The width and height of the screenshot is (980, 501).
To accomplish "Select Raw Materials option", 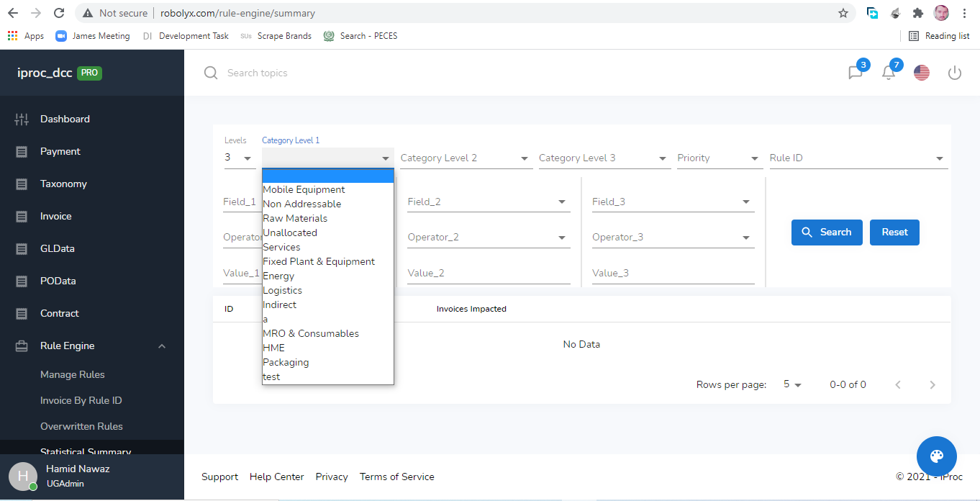I will point(328,219).
